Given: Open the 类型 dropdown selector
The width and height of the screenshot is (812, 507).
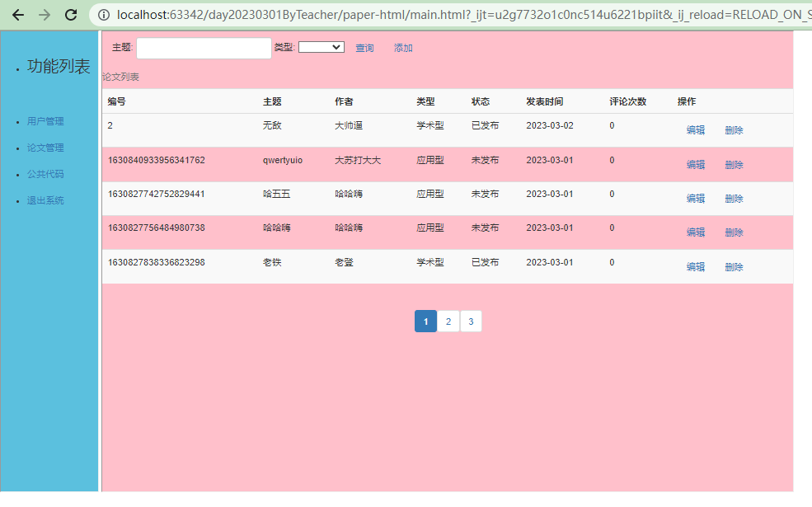Looking at the screenshot, I should 321,47.
